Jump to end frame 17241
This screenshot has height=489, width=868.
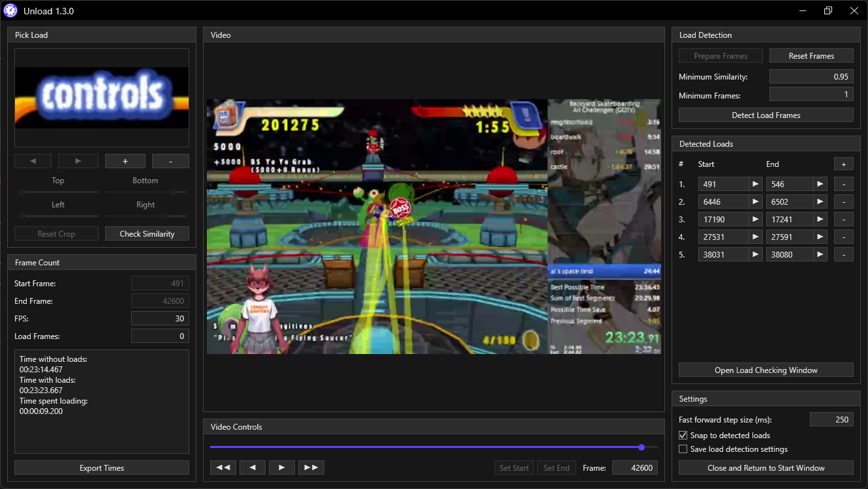pos(820,220)
